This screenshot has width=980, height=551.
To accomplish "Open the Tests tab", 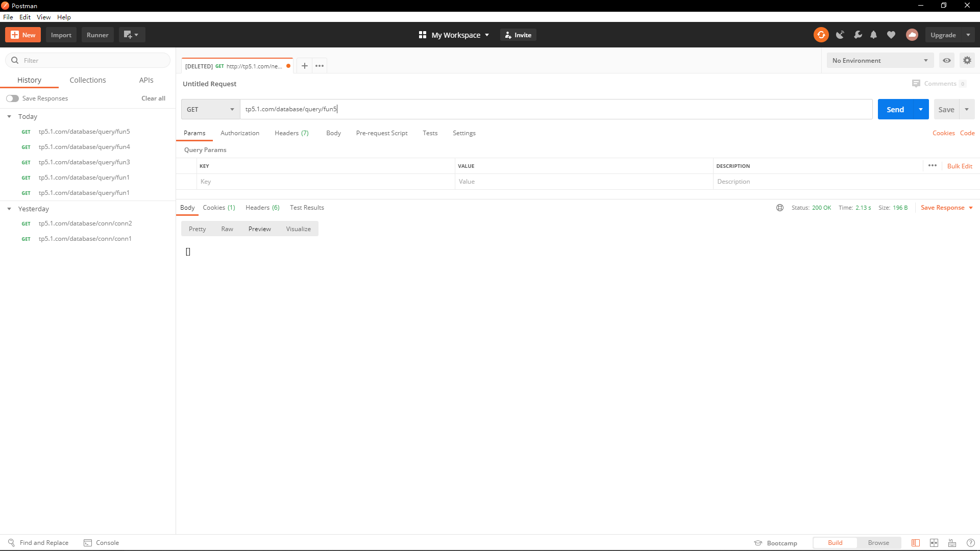I will point(430,133).
